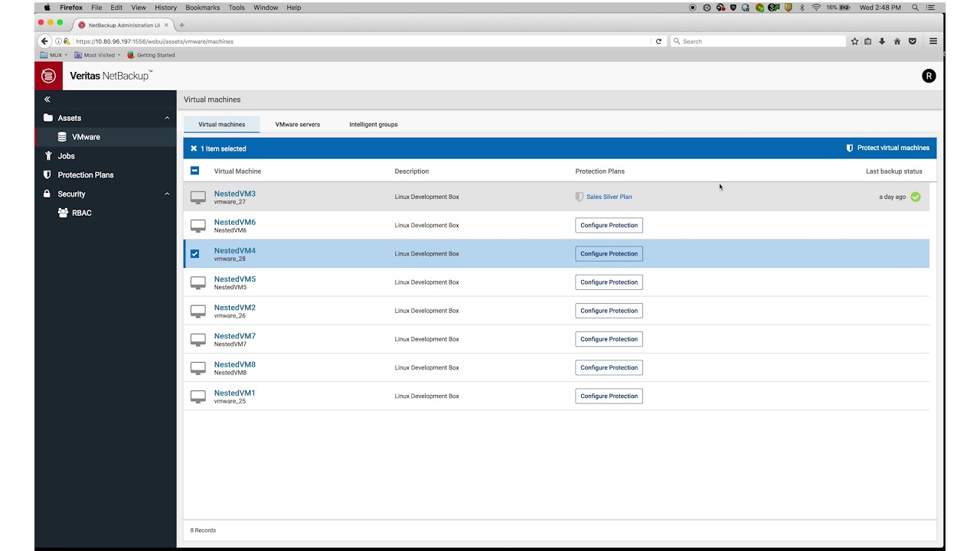Configure Protection for NestedVM8

point(609,367)
